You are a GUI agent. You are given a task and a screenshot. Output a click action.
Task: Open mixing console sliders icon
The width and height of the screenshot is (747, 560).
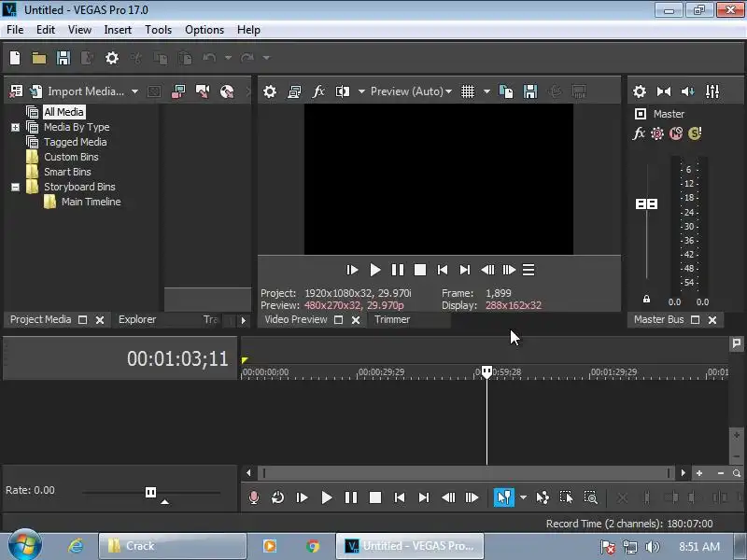pos(712,91)
